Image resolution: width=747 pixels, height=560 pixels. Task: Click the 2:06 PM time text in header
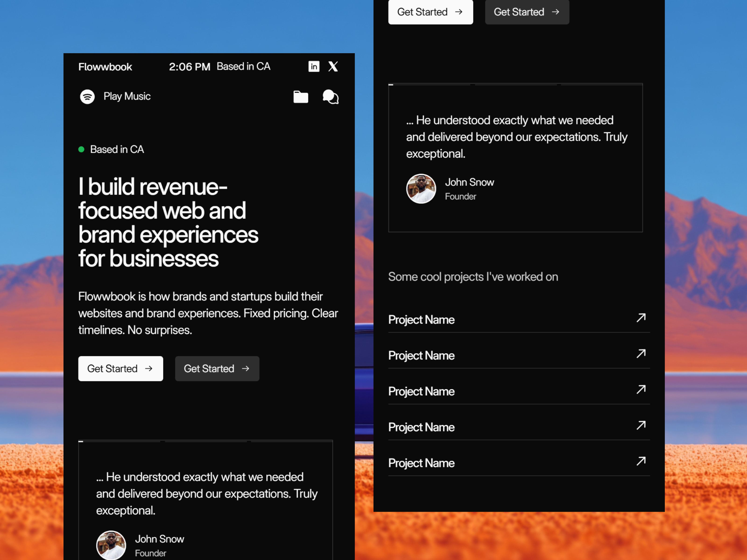[190, 67]
